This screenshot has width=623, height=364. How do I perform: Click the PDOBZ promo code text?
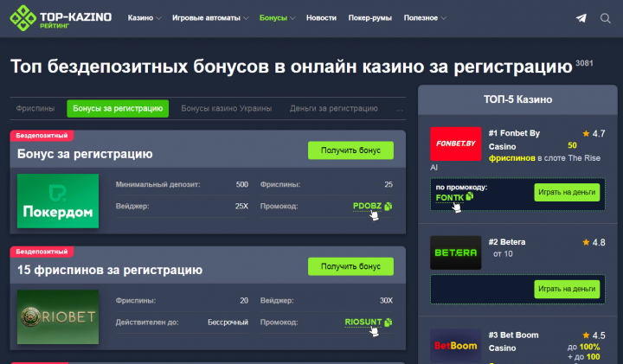(x=367, y=206)
